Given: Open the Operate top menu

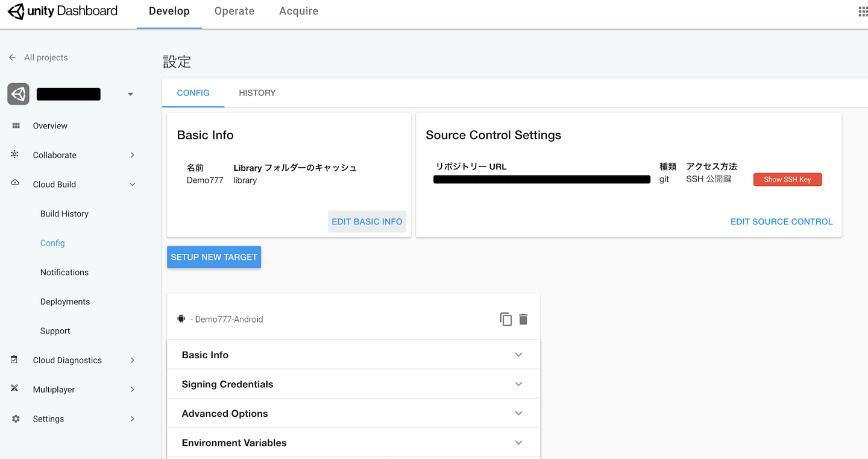Looking at the screenshot, I should [x=234, y=11].
